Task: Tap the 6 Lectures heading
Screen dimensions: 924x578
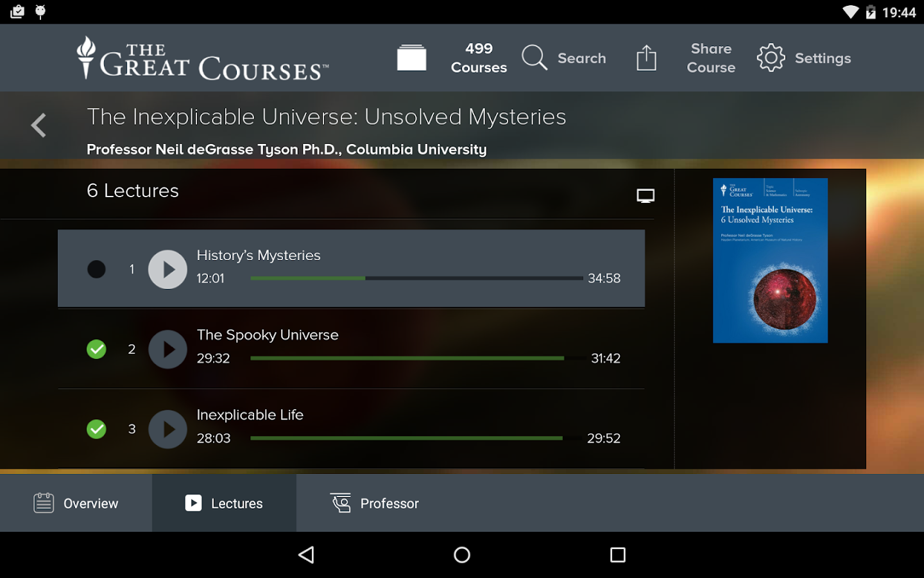Action: (x=133, y=191)
